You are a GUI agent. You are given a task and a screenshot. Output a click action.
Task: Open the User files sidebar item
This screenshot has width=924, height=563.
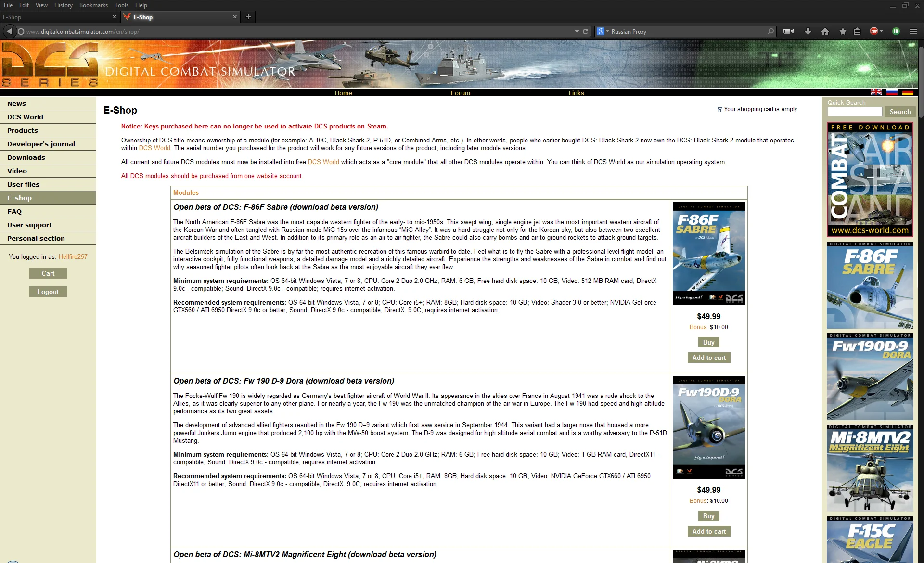(48, 184)
